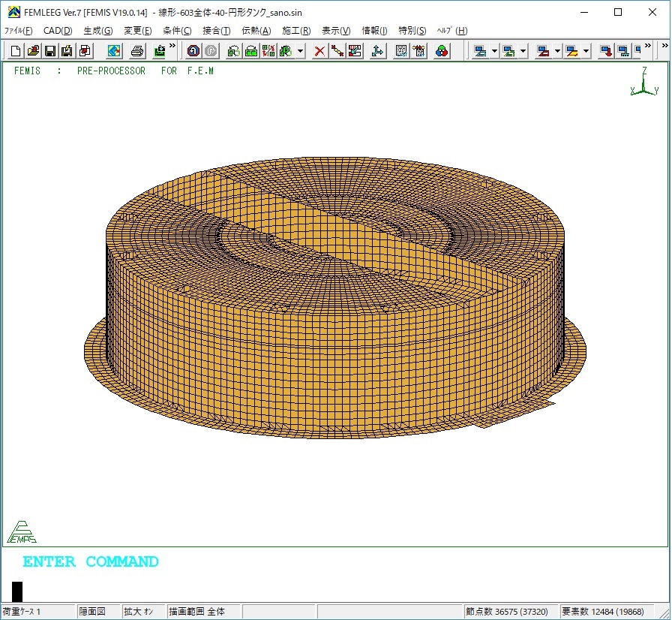Click the RGB color circles icon
672x620 pixels.
coord(442,51)
